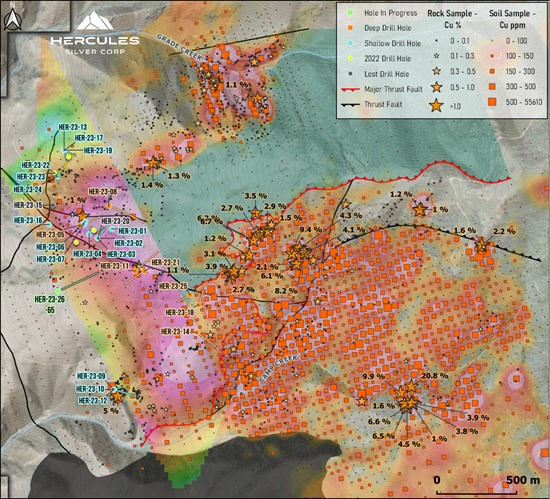Screen dimensions: 550x499
Task: Select the HER-23-15 drill hole label
Action: (28, 205)
